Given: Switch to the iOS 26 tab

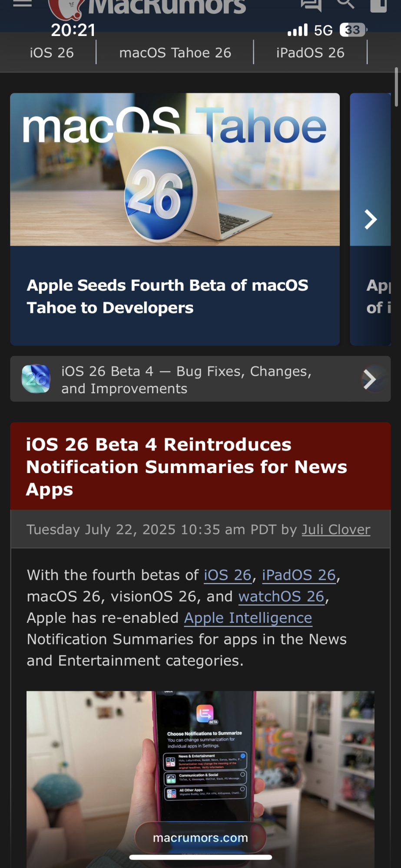Looking at the screenshot, I should 52,53.
